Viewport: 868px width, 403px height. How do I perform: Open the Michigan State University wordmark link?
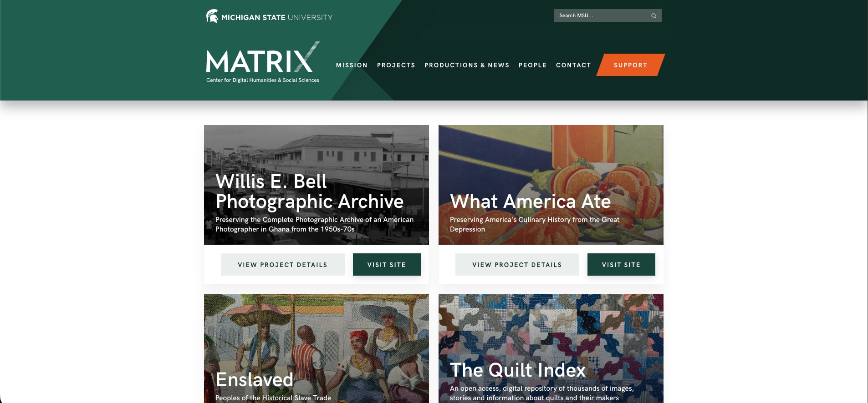click(277, 17)
